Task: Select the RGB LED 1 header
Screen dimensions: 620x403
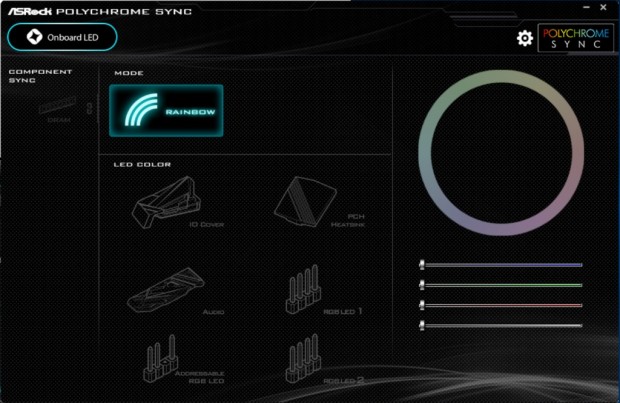Action: [323, 290]
